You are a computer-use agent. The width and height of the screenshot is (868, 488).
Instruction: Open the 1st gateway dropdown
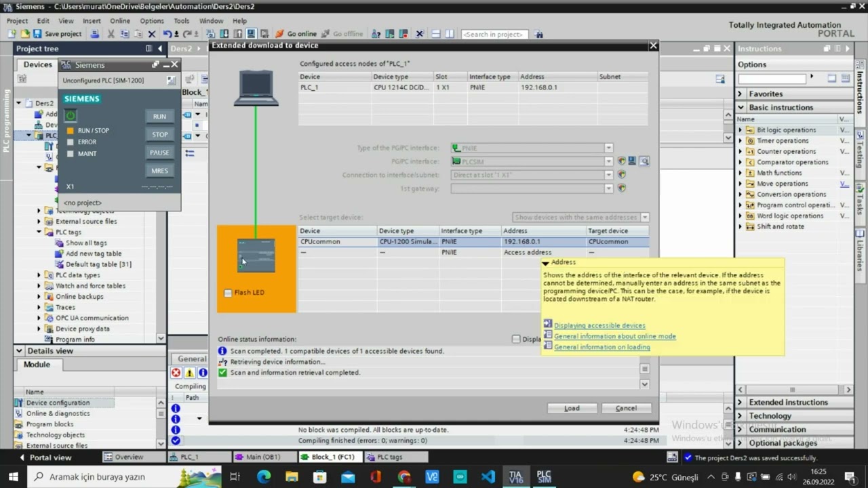coord(608,188)
